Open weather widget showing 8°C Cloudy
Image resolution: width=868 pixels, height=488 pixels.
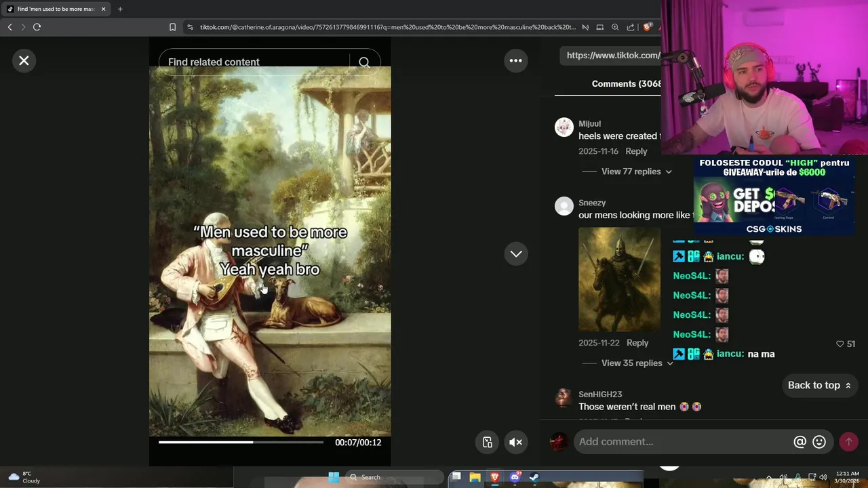24,477
